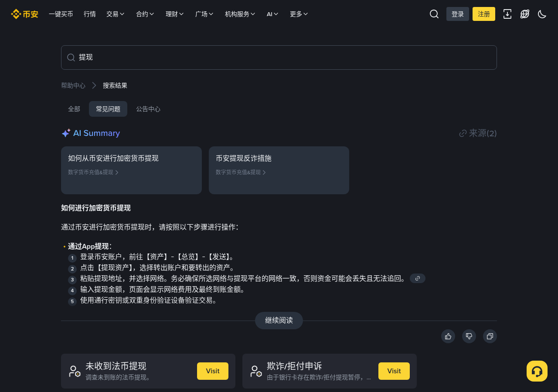Viewport: 558px width, 392px height.
Task: Dislike the AI summary with thumbs down
Action: tap(469, 336)
